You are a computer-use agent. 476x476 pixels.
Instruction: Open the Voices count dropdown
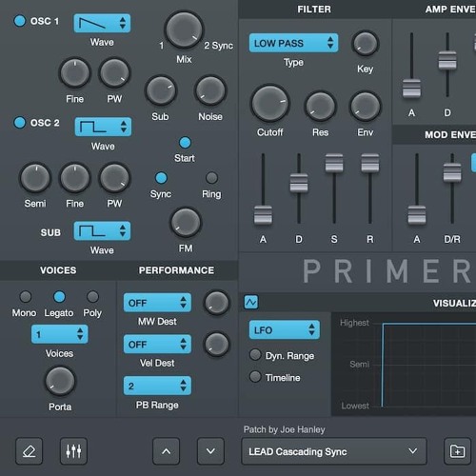(60, 334)
